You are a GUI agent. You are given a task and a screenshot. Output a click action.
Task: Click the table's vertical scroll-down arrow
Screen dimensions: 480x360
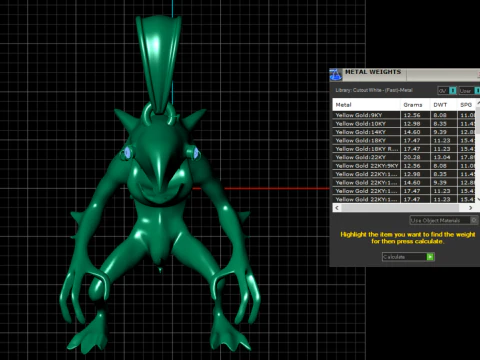click(x=479, y=199)
